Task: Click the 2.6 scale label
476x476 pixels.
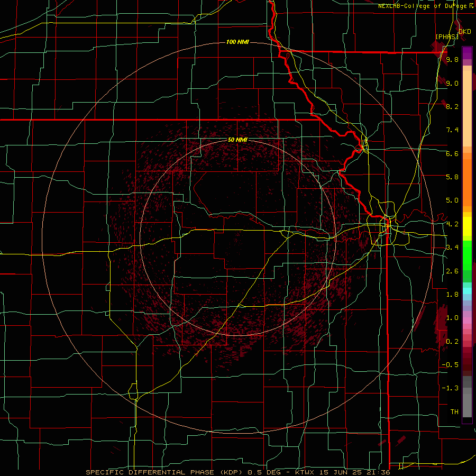Action: 452,271
